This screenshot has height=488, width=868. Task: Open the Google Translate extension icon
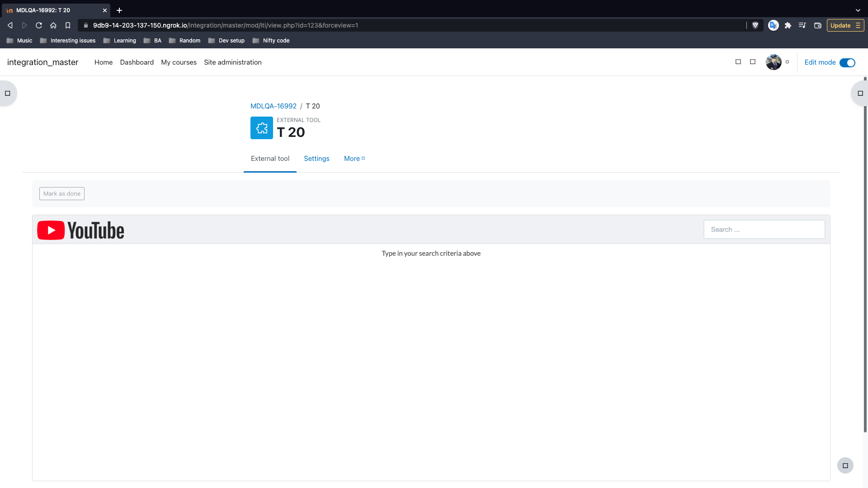(774, 25)
